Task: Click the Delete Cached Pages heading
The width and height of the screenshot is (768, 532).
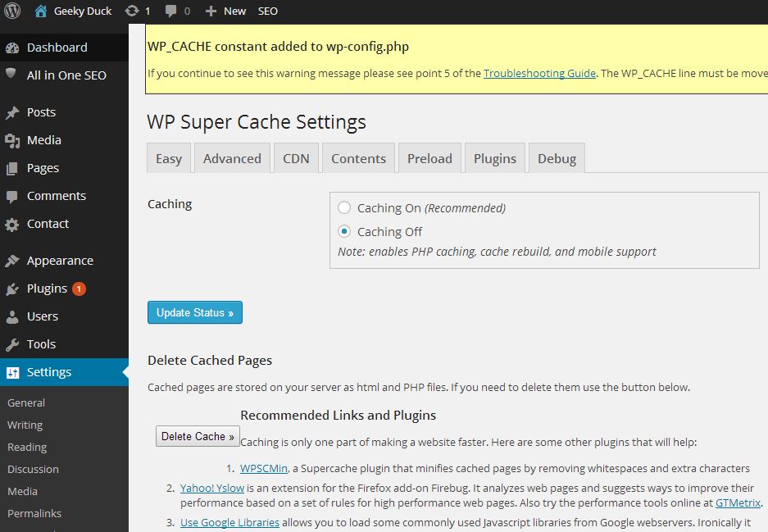Action: (210, 361)
